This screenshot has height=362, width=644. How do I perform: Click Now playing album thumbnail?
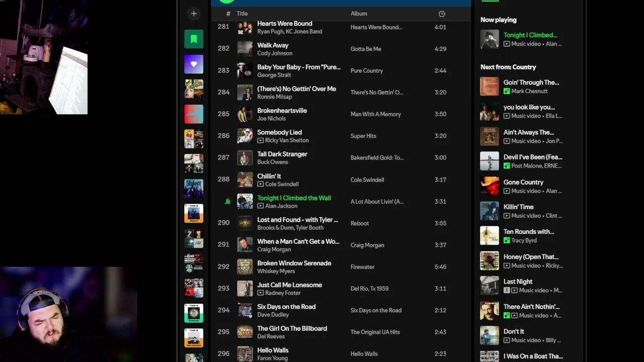pyautogui.click(x=490, y=39)
